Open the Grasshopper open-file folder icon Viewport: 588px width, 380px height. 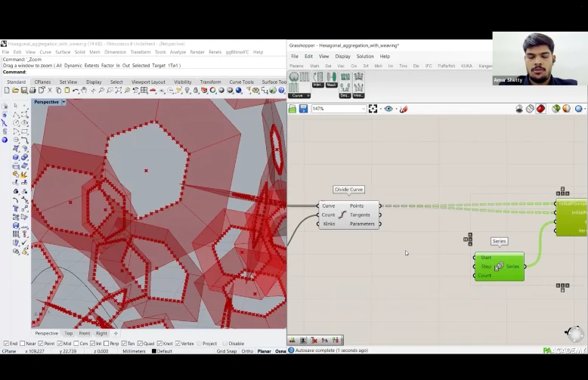pyautogui.click(x=292, y=109)
